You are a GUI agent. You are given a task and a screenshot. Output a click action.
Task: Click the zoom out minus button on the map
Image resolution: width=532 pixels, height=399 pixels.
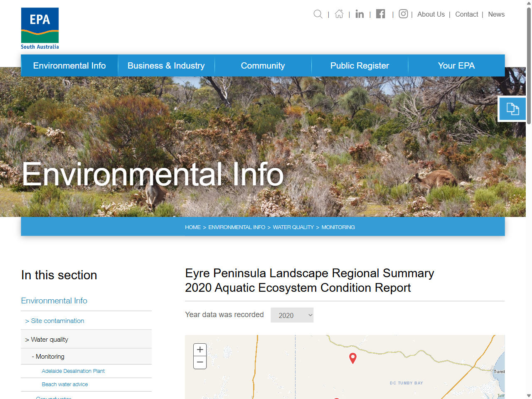pyautogui.click(x=200, y=362)
